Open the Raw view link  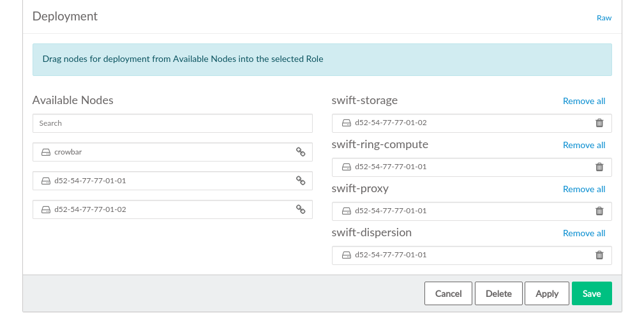(x=604, y=18)
